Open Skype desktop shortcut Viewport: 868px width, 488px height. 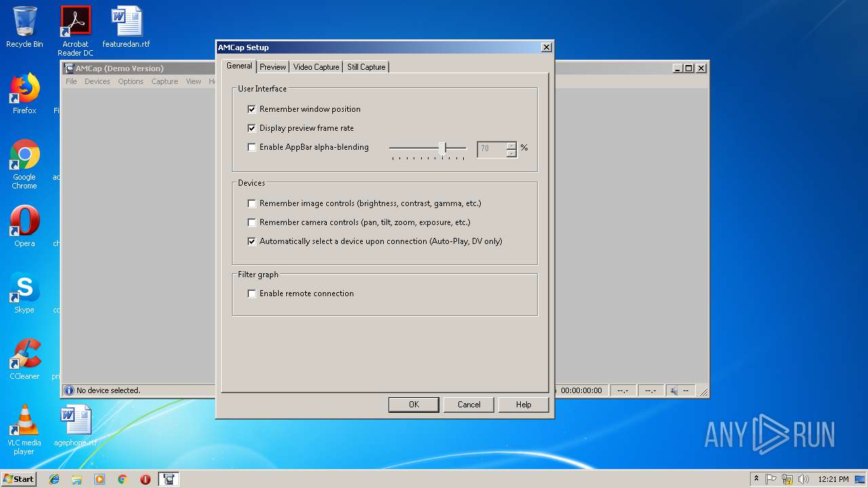(24, 293)
